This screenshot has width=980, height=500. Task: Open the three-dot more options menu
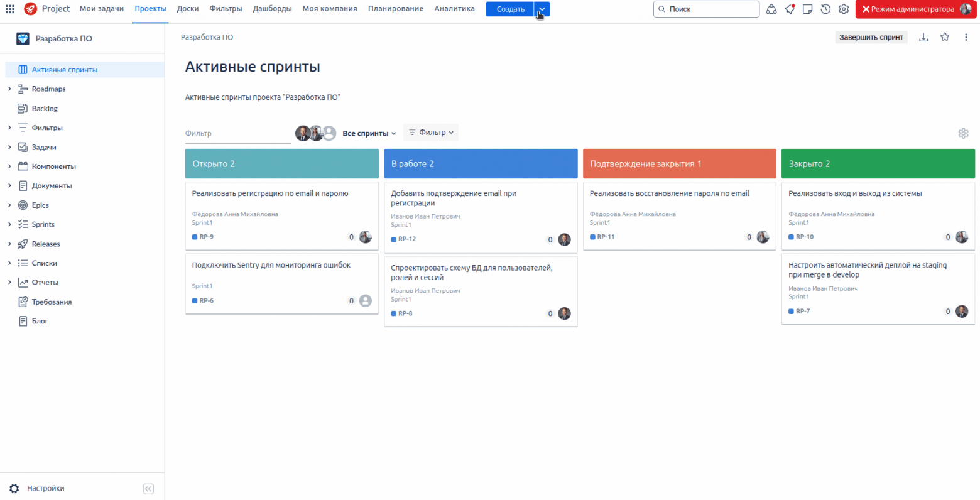[x=966, y=37]
